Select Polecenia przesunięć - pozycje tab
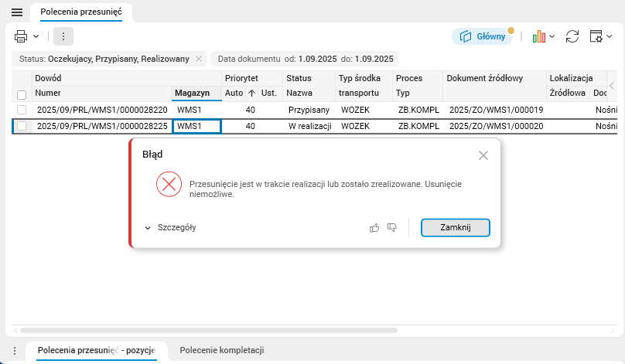 pos(97,351)
